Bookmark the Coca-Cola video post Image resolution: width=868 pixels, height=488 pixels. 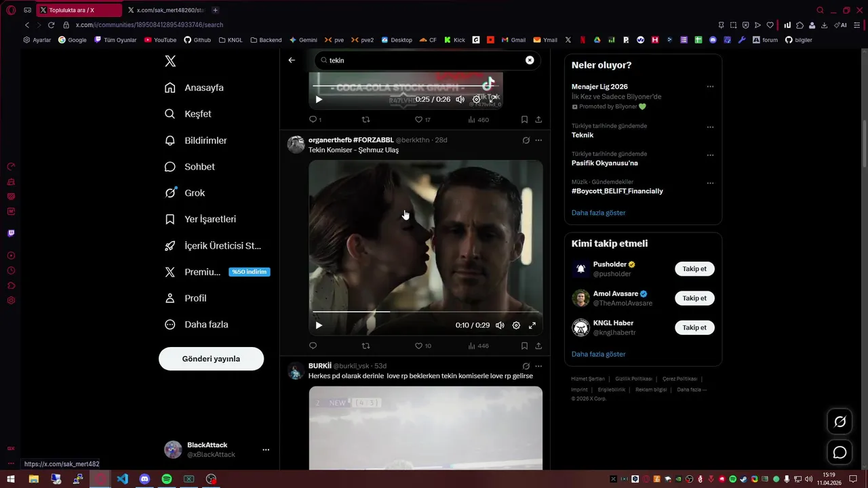524,119
